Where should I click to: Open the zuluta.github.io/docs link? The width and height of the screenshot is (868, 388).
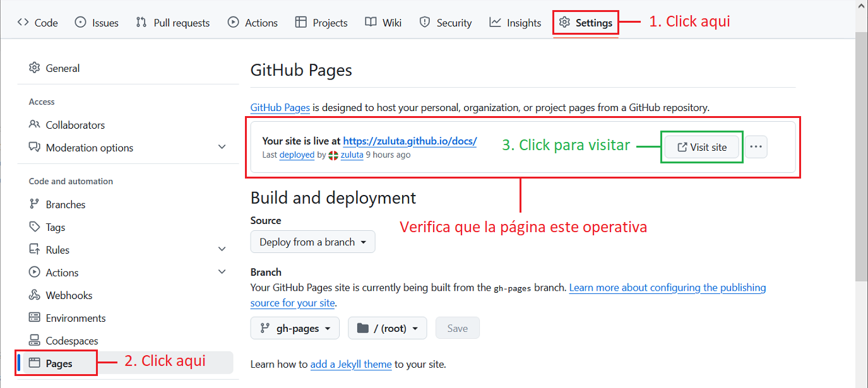click(x=410, y=141)
